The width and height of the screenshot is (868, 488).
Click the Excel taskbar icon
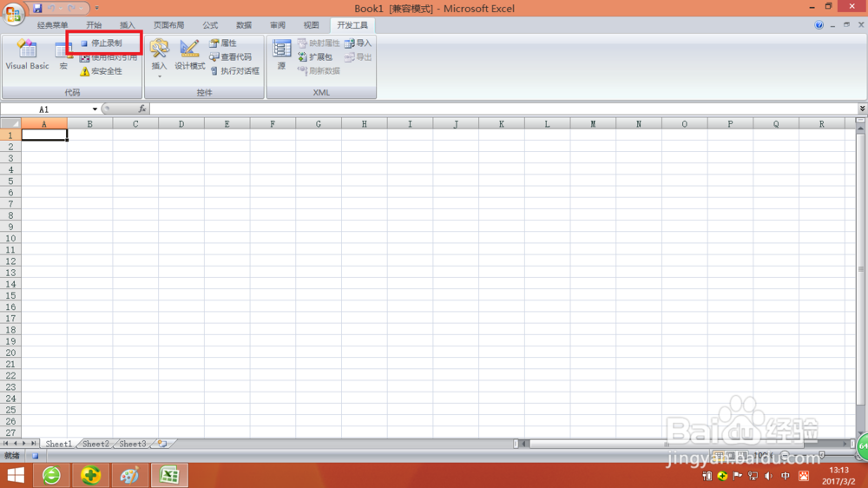click(169, 475)
